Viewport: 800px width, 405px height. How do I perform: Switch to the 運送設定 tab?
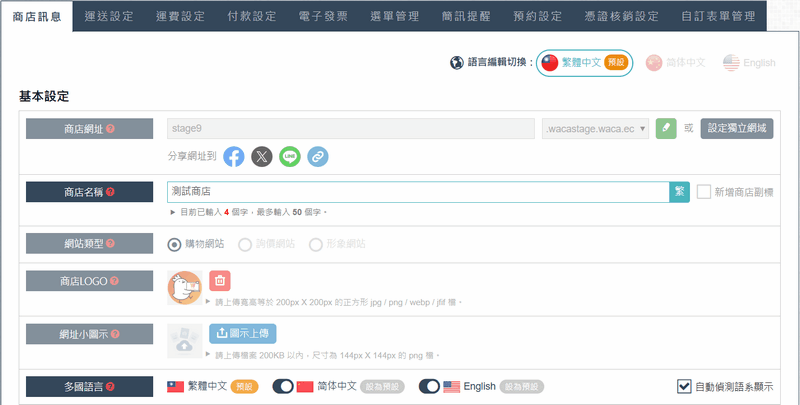108,16
